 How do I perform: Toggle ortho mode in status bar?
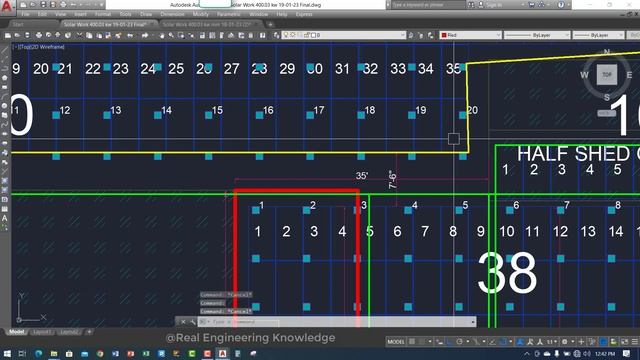coord(449,342)
